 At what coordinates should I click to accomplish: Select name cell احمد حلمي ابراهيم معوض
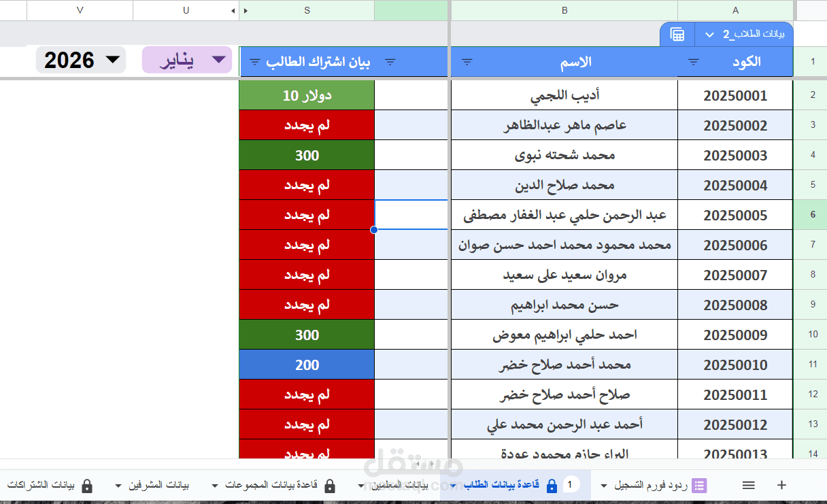tap(564, 335)
